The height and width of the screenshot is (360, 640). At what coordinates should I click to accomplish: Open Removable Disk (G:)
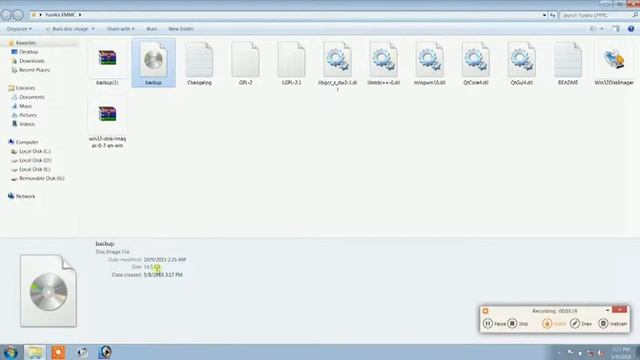[x=42, y=178]
